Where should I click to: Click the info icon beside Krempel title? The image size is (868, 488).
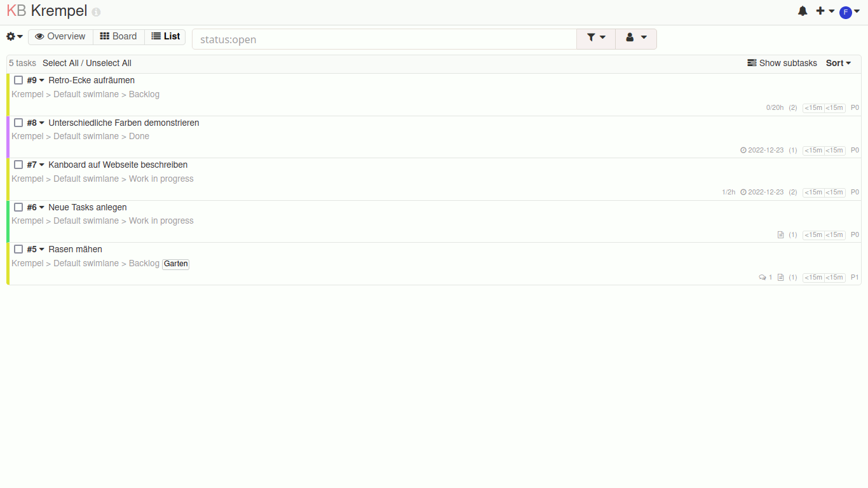point(96,13)
